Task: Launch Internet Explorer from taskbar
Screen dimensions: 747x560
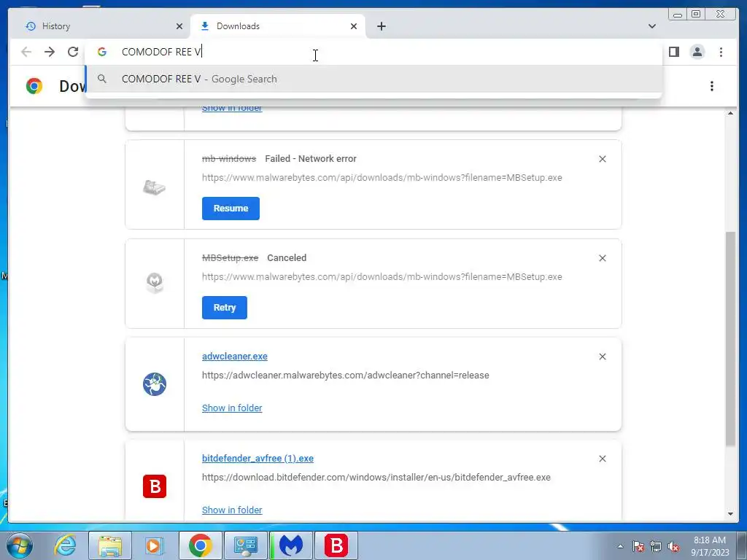Action: click(x=65, y=545)
